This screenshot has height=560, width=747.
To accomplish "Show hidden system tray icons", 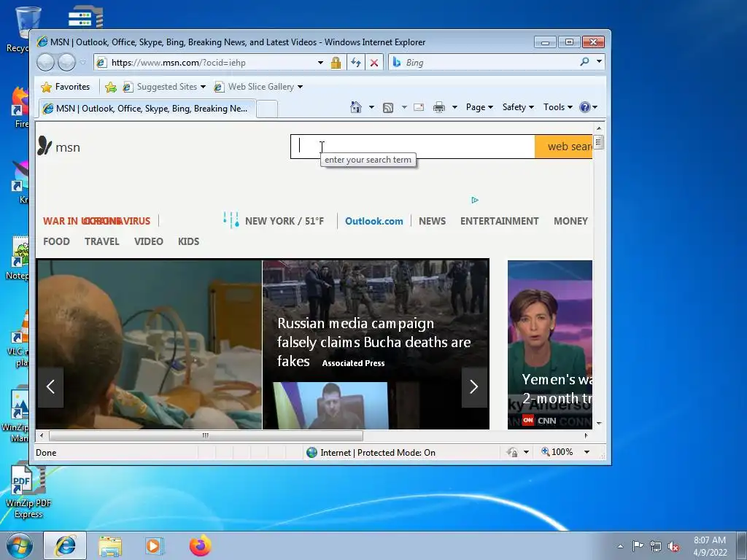I will [620, 547].
